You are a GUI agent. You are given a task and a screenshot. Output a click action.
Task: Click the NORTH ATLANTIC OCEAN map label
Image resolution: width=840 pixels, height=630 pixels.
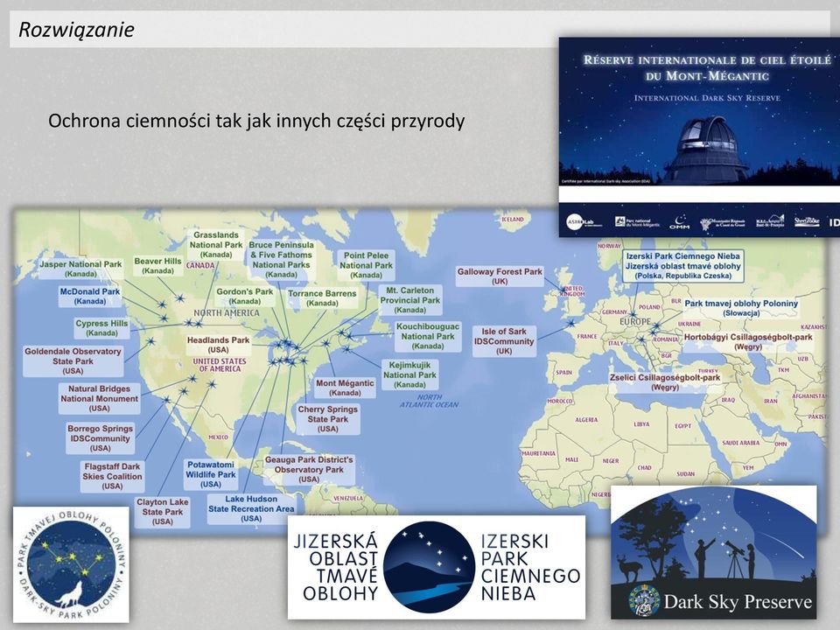click(429, 401)
